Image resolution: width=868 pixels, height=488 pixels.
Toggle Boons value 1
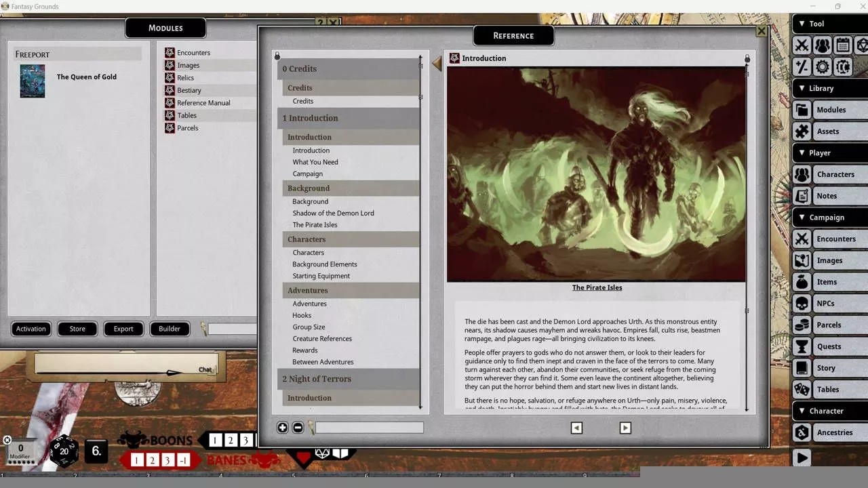215,441
